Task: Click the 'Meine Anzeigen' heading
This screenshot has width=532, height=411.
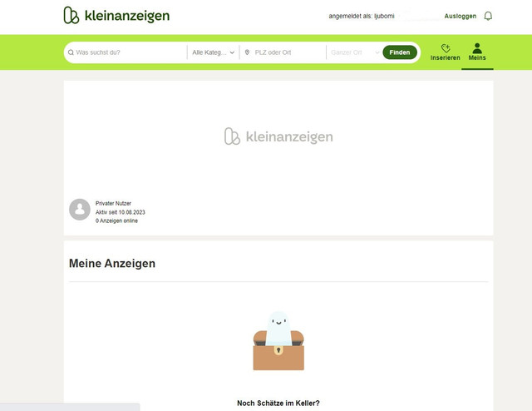Action: (112, 263)
